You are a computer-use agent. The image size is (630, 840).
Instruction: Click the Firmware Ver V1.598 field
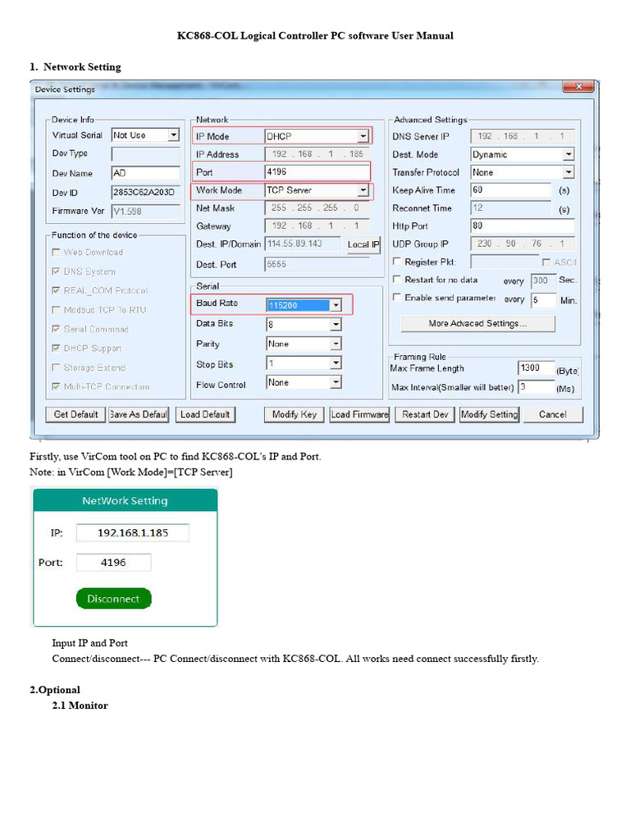coord(146,211)
